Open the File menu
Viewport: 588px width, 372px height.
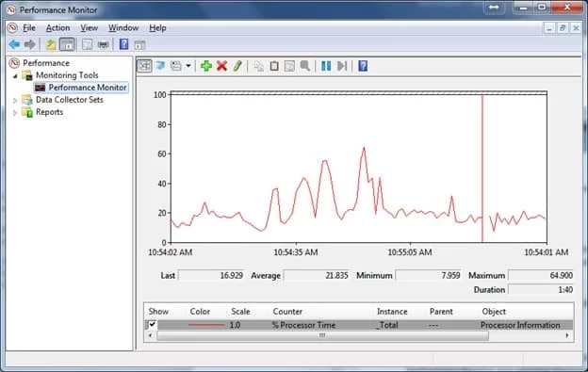click(29, 27)
